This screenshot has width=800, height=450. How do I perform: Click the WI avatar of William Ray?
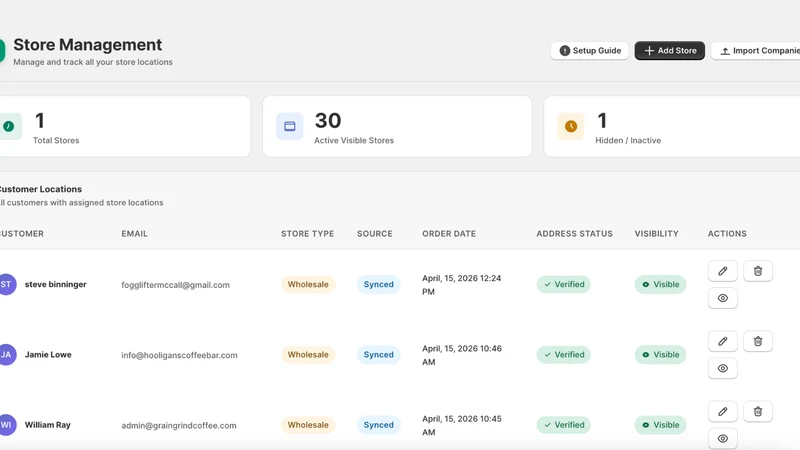[7, 425]
